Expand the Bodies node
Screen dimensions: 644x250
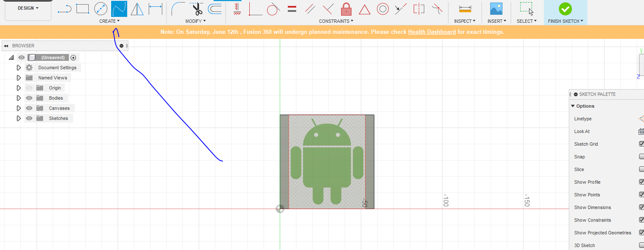coord(19,98)
